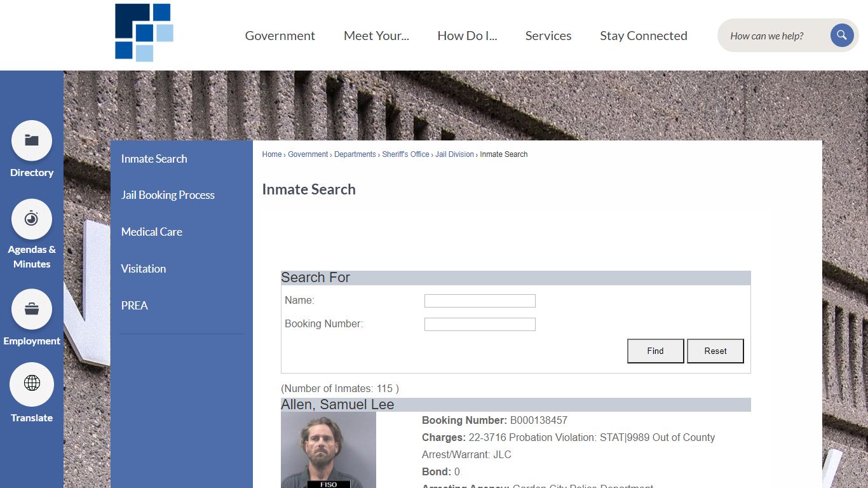Click the Directory label text

[x=32, y=173]
